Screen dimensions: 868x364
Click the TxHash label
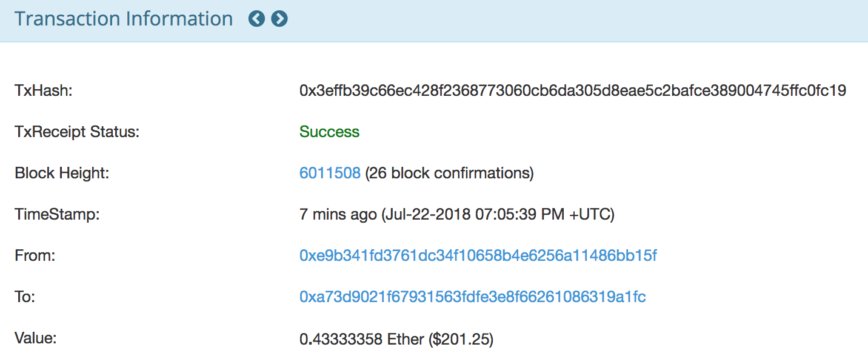point(44,91)
